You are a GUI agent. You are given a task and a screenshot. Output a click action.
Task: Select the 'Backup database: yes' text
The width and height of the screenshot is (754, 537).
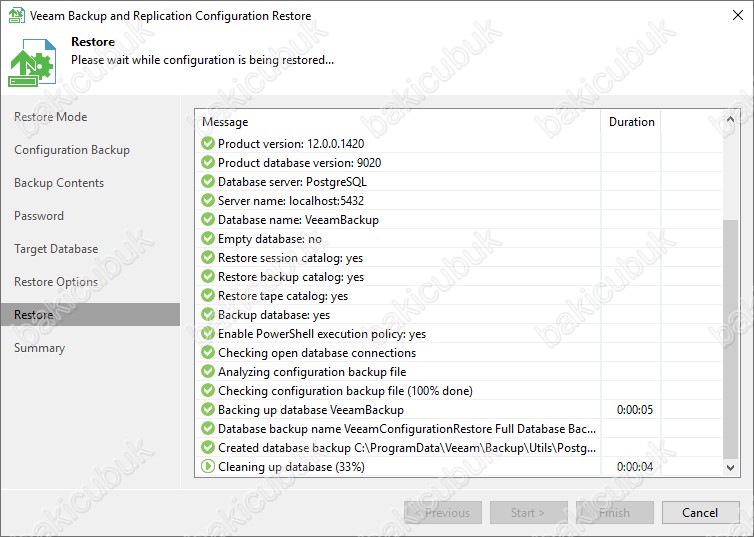[274, 315]
